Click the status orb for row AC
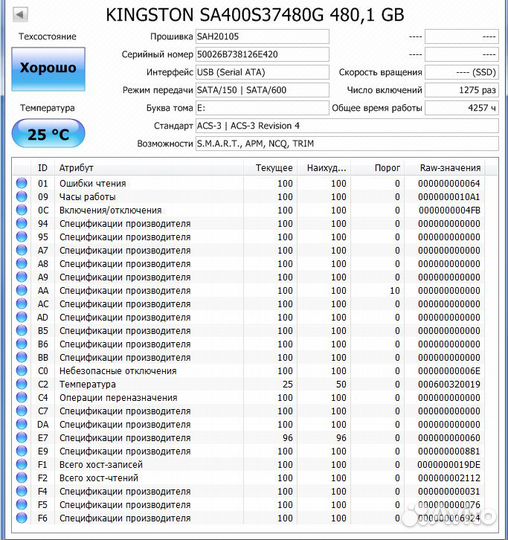This screenshot has width=508, height=540. point(22,303)
